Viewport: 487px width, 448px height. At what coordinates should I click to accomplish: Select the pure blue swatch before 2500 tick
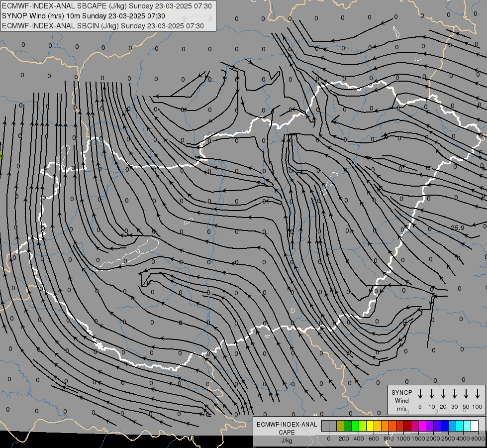pyautogui.click(x=445, y=426)
